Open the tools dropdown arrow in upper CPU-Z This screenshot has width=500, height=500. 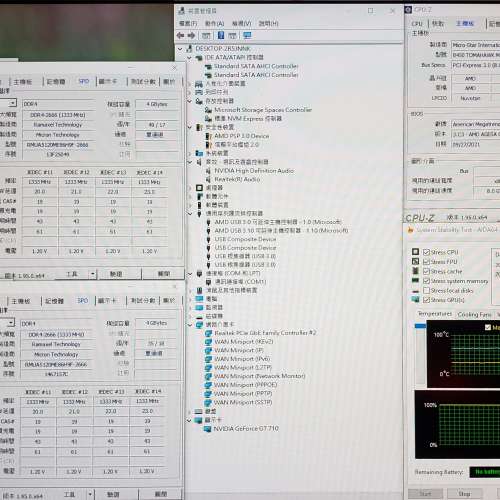pos(93,274)
